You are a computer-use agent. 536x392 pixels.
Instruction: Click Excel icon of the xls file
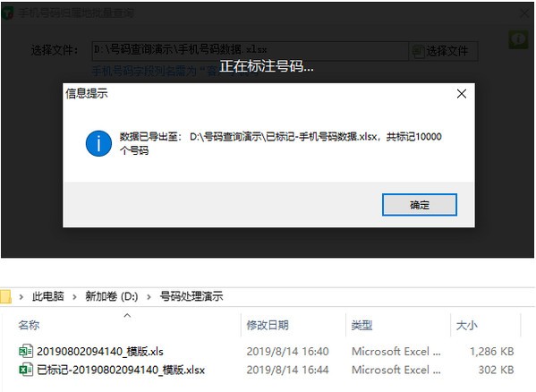click(26, 352)
